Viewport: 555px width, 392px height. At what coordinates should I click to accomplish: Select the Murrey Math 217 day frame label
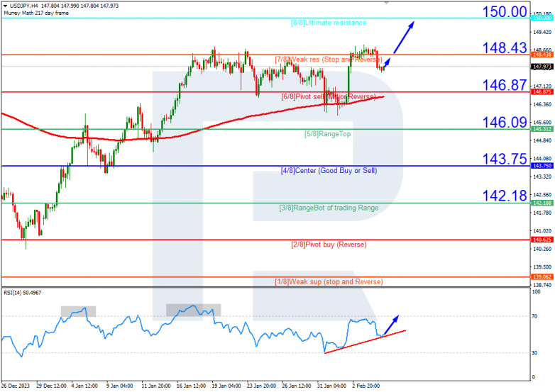(x=36, y=13)
